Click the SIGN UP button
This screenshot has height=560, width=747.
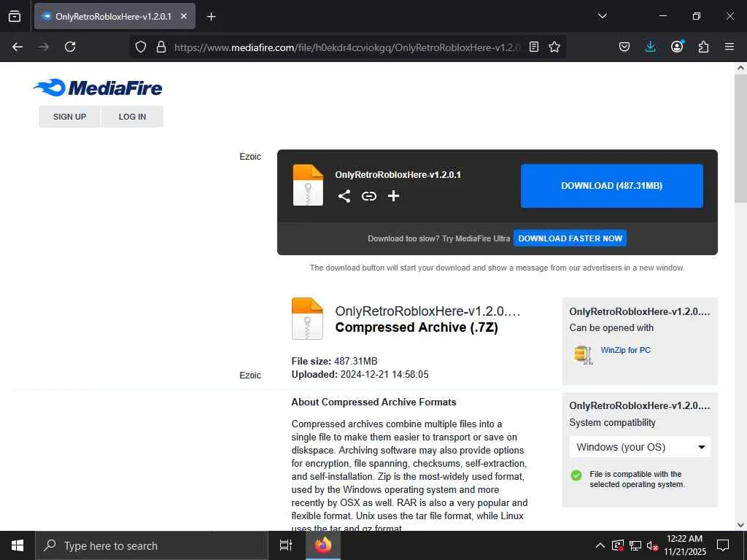(69, 117)
